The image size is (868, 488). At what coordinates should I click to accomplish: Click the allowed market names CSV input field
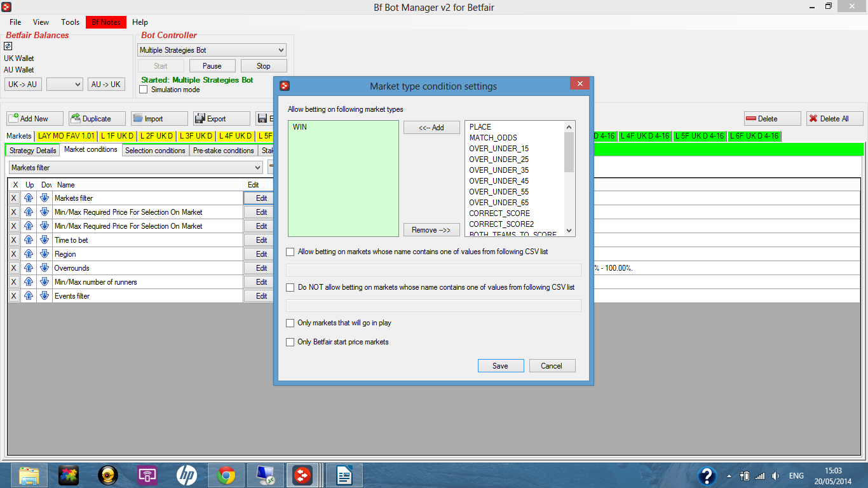coord(434,269)
